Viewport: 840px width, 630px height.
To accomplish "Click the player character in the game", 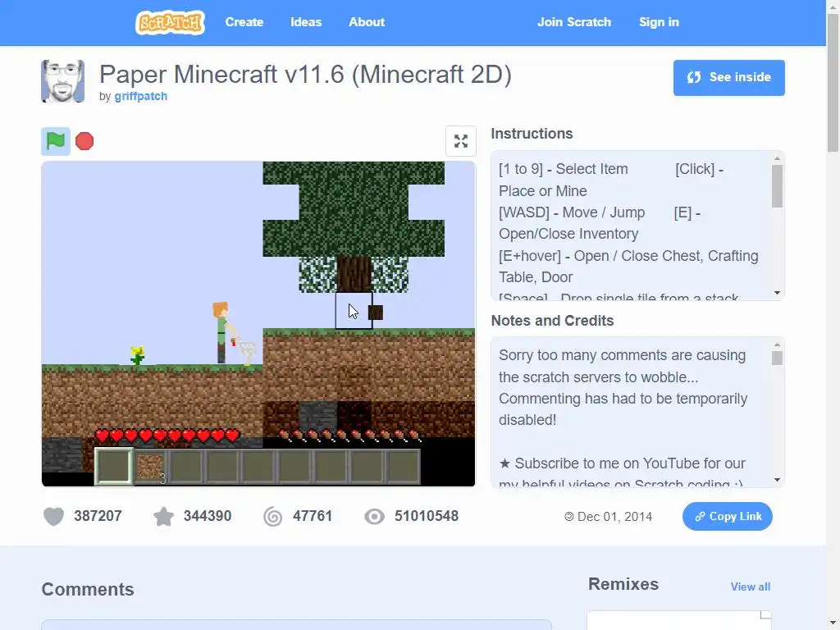I will 221,333.
